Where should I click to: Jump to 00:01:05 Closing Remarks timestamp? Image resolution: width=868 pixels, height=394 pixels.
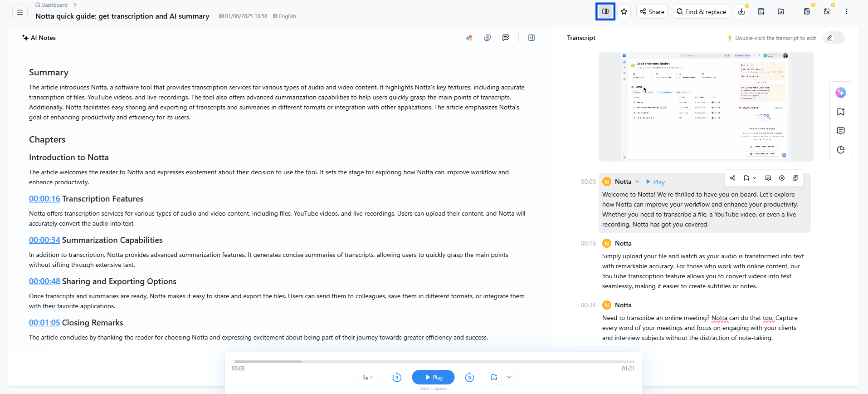[x=44, y=323]
